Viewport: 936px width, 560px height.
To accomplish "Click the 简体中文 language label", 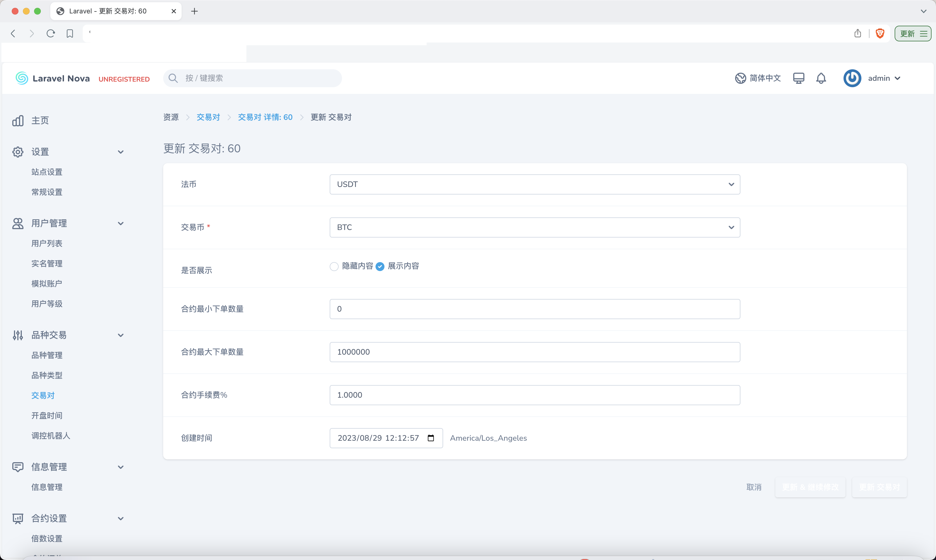I will click(x=765, y=78).
